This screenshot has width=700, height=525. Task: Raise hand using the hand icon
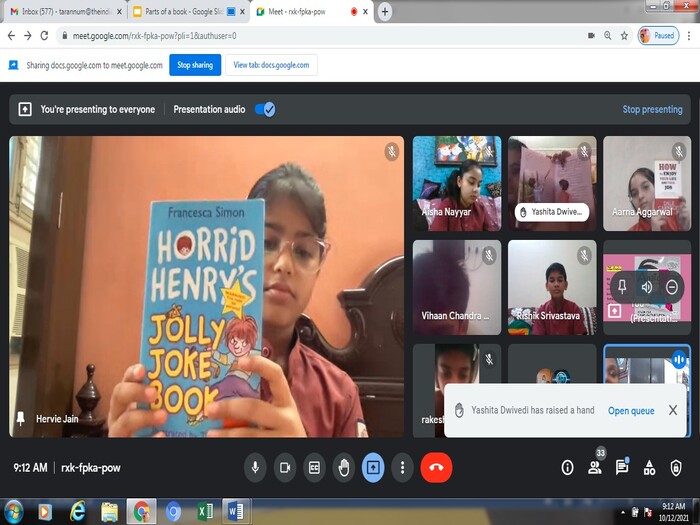[344, 467]
